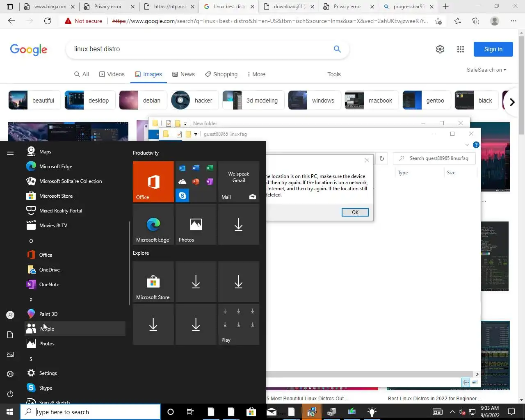Click the Search guest88965 linuxfag box
This screenshot has height=420, width=525.
(x=434, y=158)
